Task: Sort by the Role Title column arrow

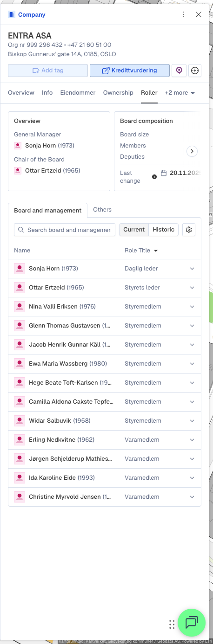Action: coord(156,251)
